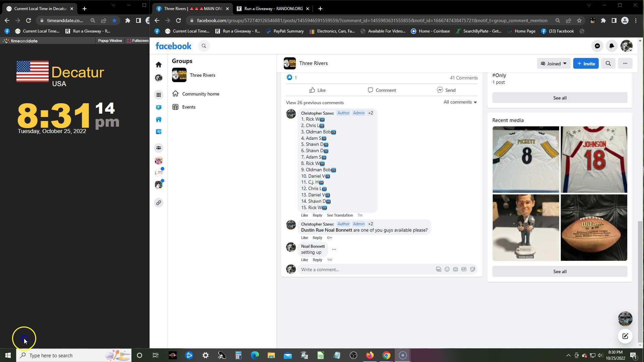The height and width of the screenshot is (362, 644).
Task: Click the blue Invite button
Action: [586, 63]
